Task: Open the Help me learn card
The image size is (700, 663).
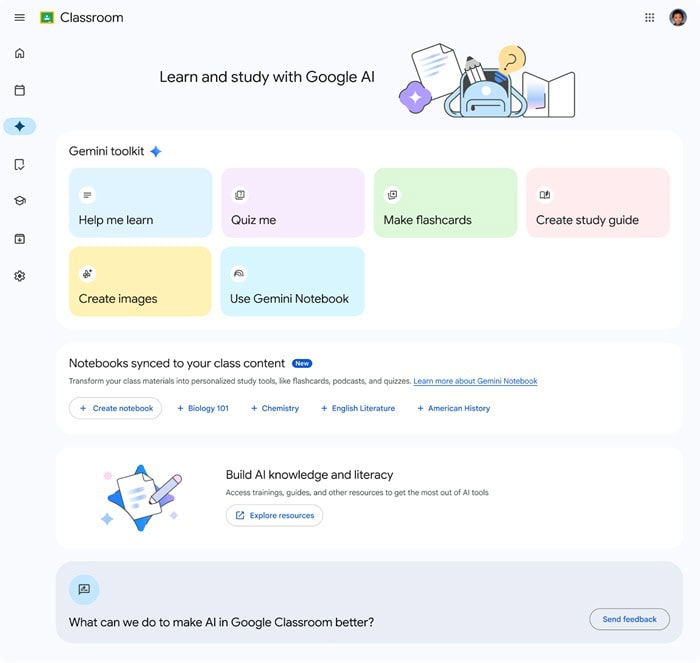Action: click(x=141, y=203)
